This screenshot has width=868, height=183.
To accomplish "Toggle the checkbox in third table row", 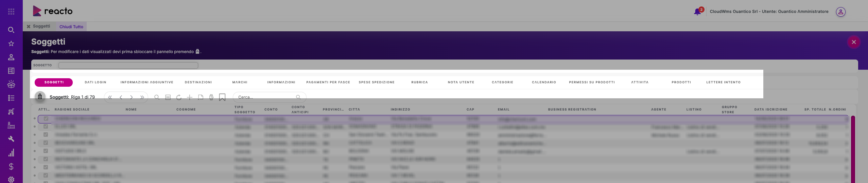I will (46, 135).
